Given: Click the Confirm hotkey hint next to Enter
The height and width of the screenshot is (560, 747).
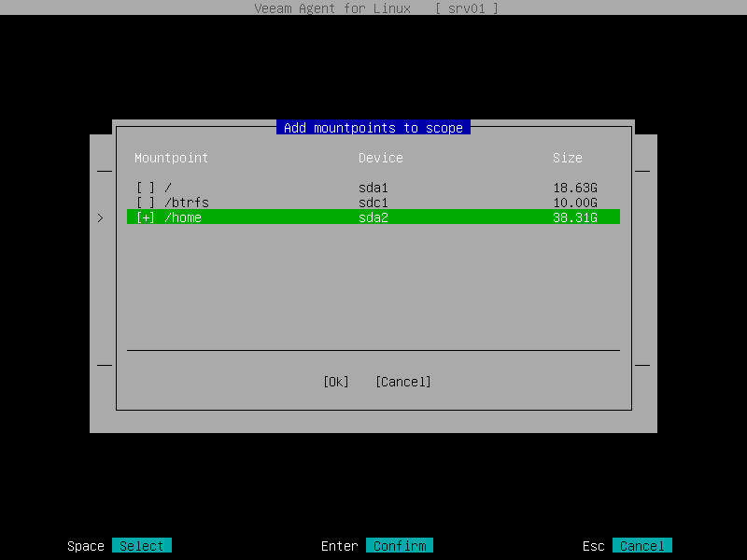Looking at the screenshot, I should (400, 545).
